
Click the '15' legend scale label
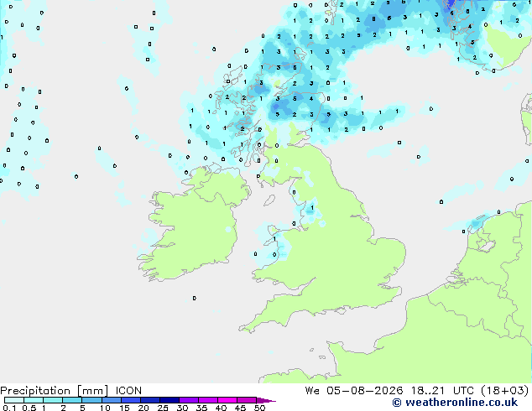pos(124,408)
